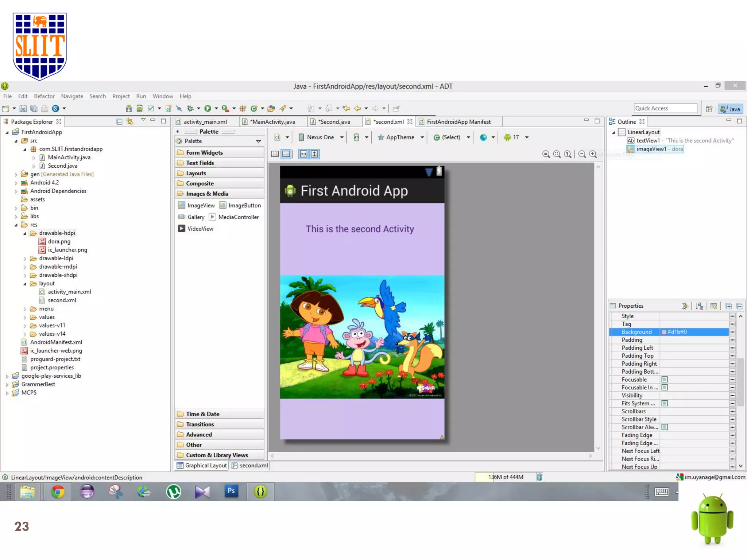Open the AppTheme selection dropdown
The image size is (747, 560).
pos(401,137)
